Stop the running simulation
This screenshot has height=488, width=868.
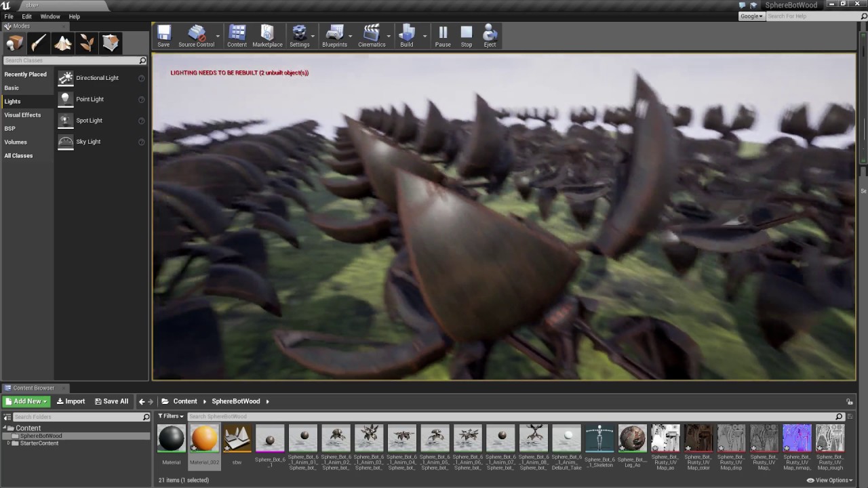[467, 36]
